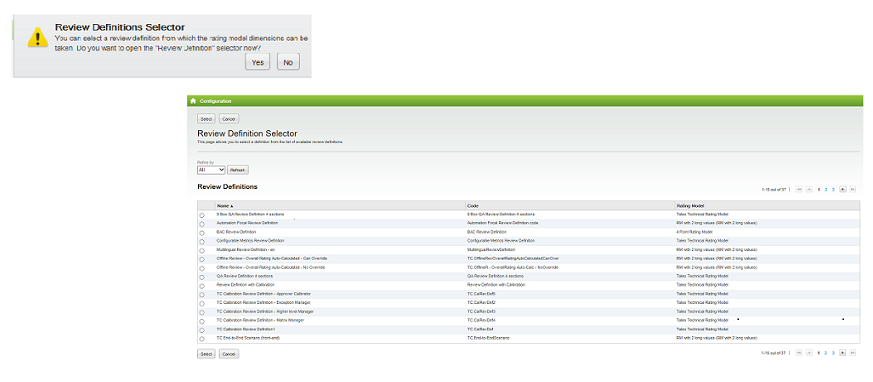Click the previous page arrow above the table
873x382 pixels.
(809, 189)
